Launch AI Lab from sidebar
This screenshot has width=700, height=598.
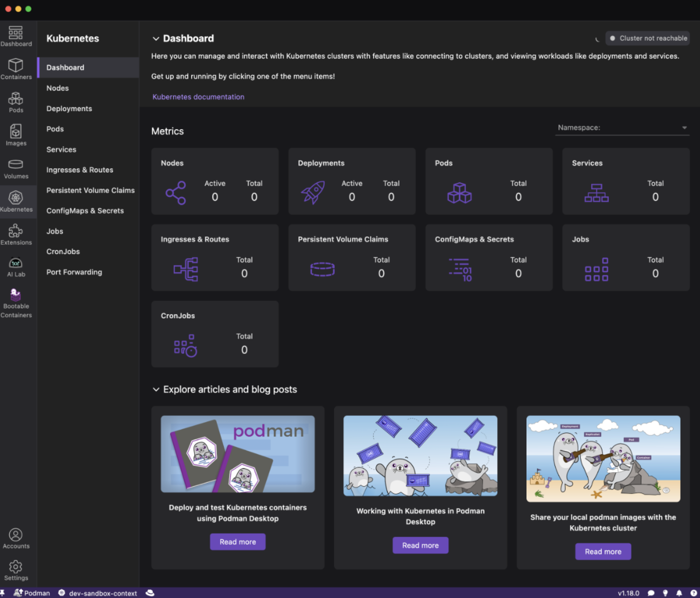coord(16,267)
